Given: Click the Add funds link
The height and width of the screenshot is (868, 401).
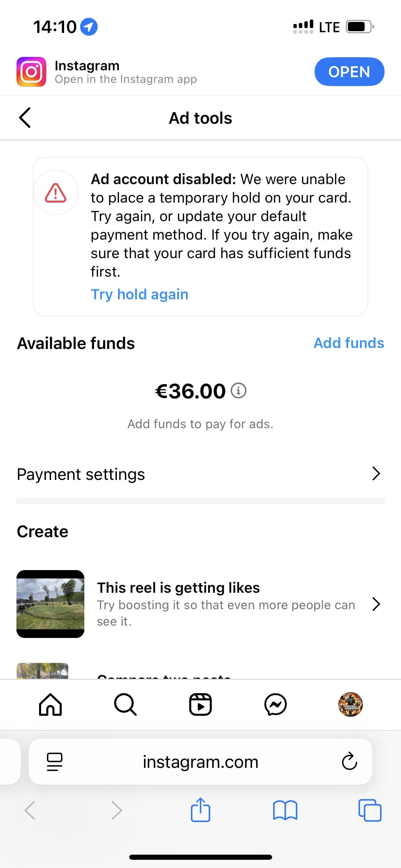Looking at the screenshot, I should (349, 343).
